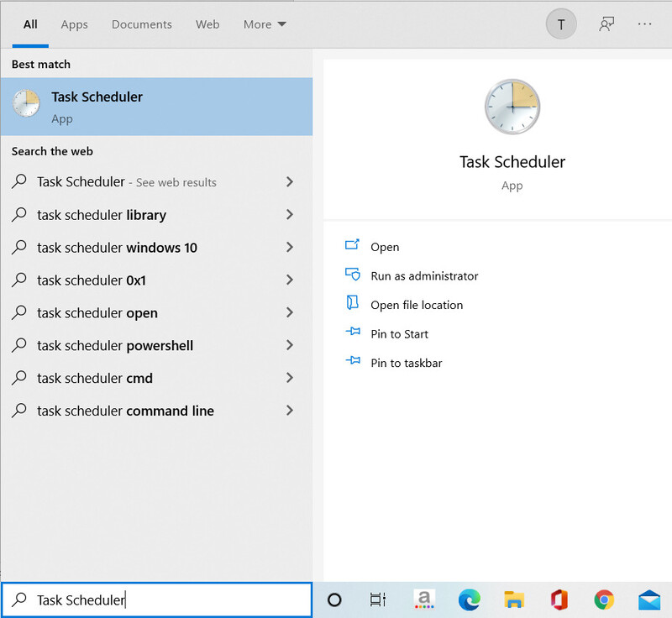The image size is (672, 618).
Task: Launch the Amazon app from taskbar
Action: [424, 600]
